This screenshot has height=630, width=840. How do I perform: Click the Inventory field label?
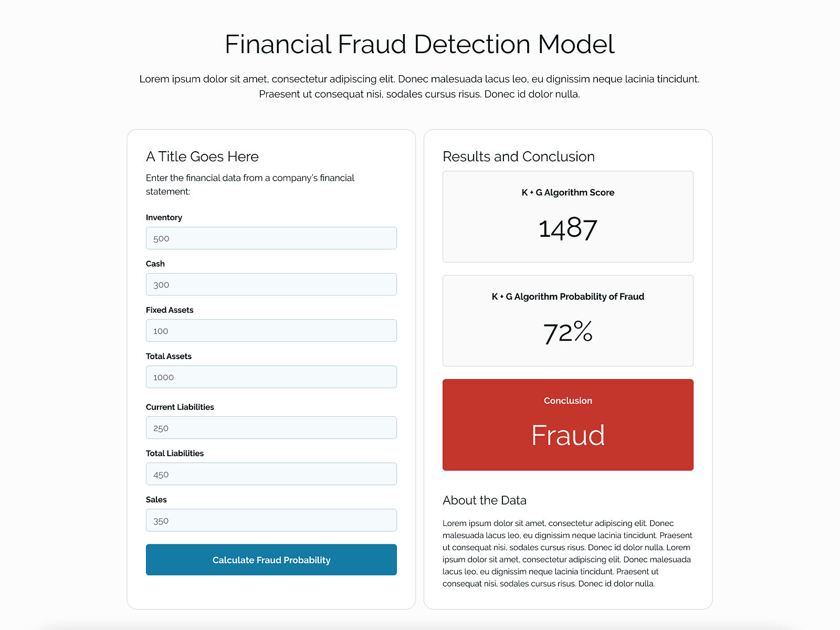[x=164, y=217]
